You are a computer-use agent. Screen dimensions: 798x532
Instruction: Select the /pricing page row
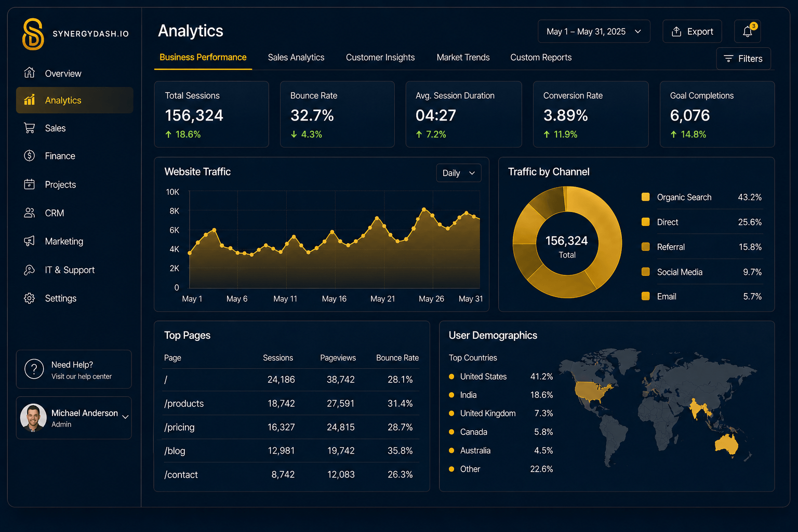point(291,427)
